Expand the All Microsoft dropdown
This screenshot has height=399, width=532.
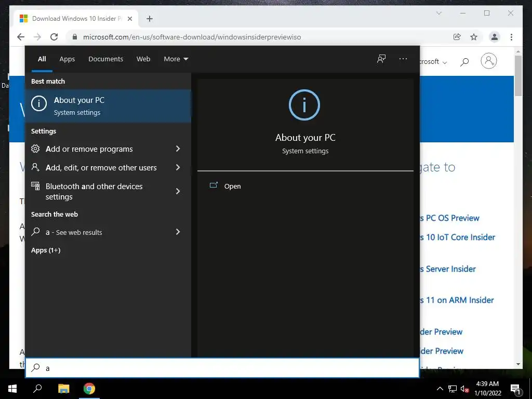click(434, 62)
